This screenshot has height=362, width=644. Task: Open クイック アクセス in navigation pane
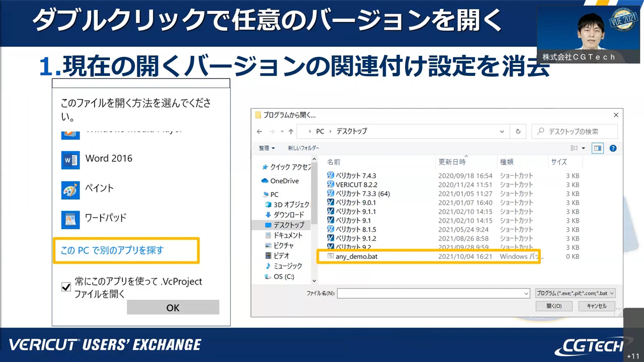(286, 167)
